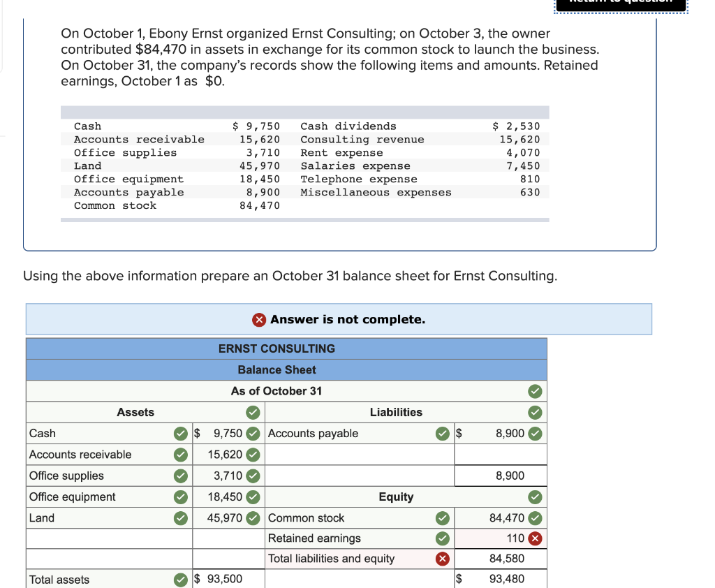Click the red X beside 110 amount
Viewport: 715px width, 588px height.
click(x=535, y=538)
